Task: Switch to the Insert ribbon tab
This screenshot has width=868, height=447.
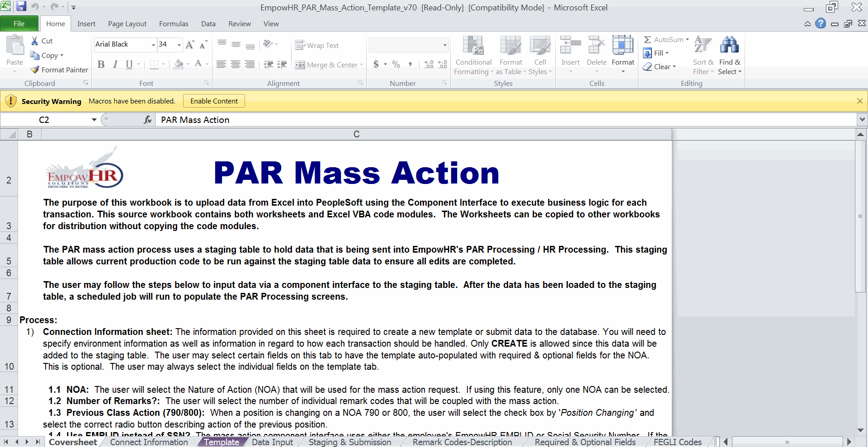Action: pyautogui.click(x=86, y=24)
